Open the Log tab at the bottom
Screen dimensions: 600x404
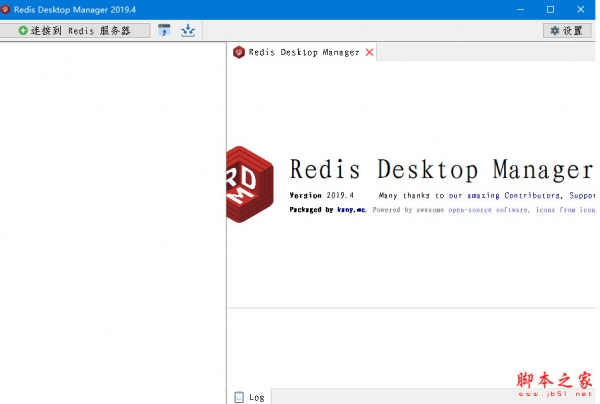(249, 397)
